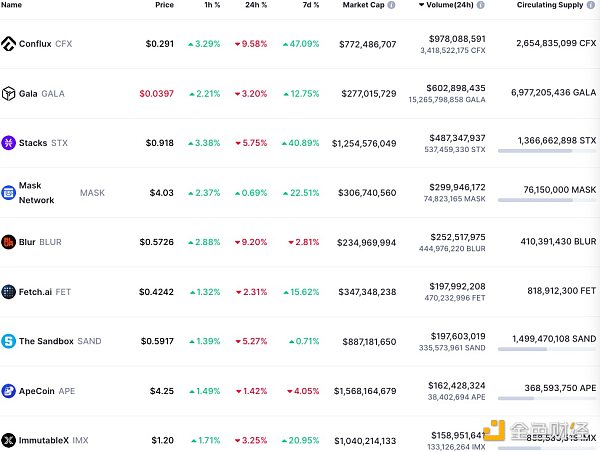Sort table by Price column
The image size is (600, 452).
(x=164, y=6)
